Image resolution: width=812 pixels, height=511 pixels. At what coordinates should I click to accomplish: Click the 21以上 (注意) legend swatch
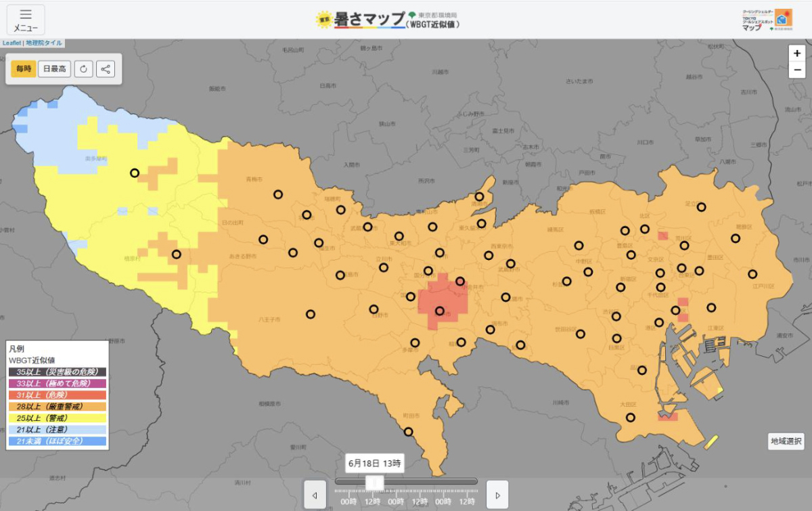[x=57, y=429]
